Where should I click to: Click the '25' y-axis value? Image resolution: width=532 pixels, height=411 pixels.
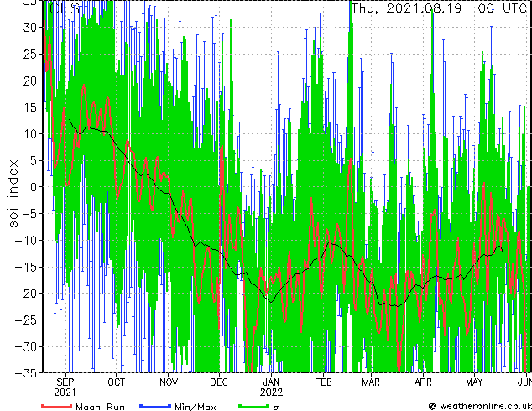[x=29, y=55]
